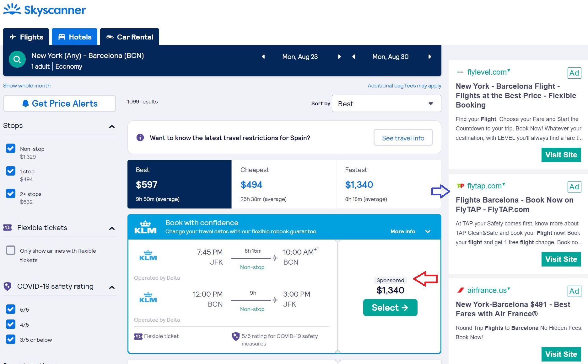Visit Site for flytap.com ad
The height and width of the screenshot is (364, 588).
click(x=561, y=259)
